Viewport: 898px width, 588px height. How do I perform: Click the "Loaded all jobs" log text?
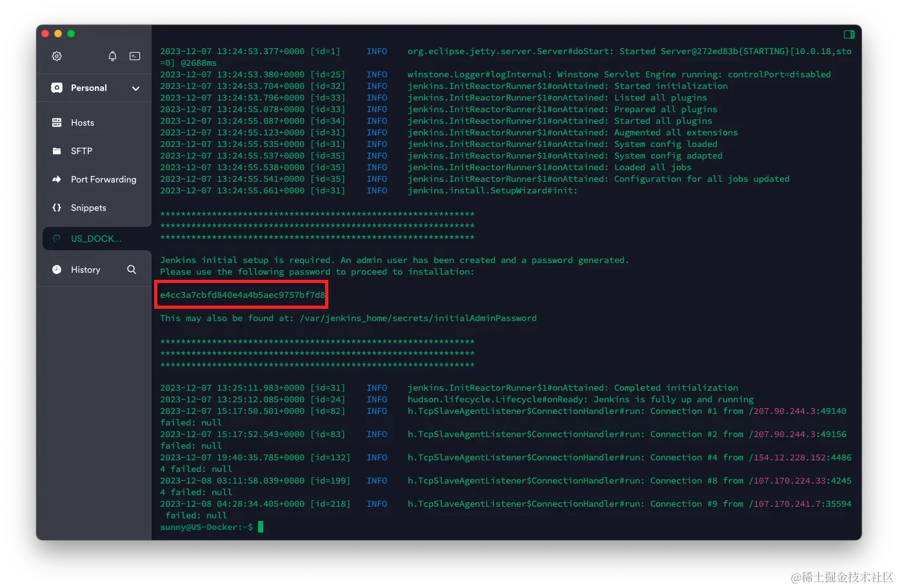[x=653, y=168]
